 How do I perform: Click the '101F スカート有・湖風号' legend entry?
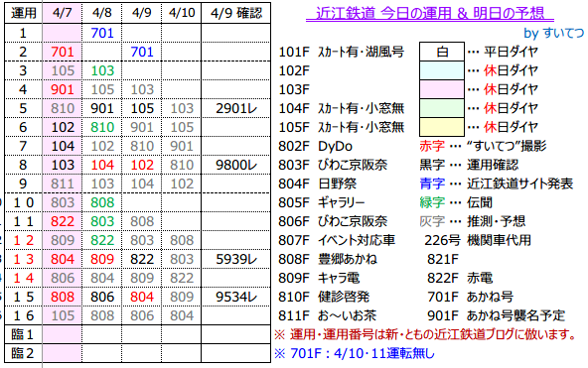click(x=342, y=52)
